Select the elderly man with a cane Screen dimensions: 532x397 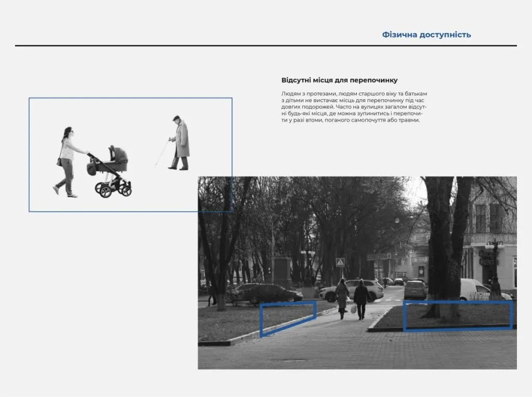click(180, 143)
